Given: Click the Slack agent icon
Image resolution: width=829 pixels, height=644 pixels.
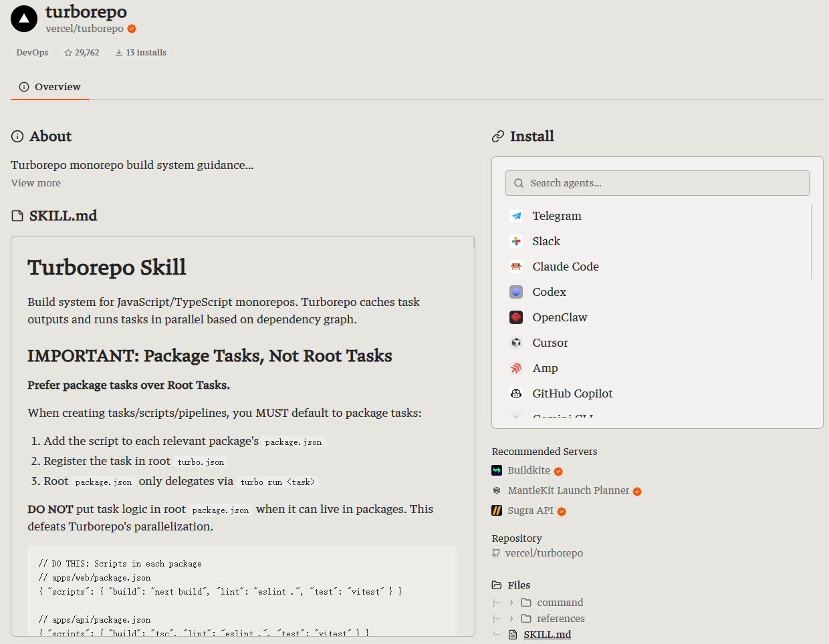Looking at the screenshot, I should 516,241.
